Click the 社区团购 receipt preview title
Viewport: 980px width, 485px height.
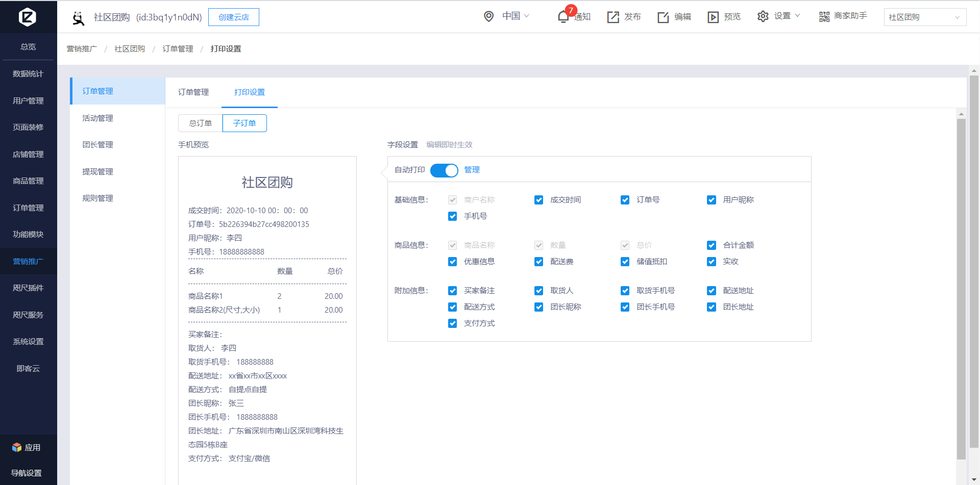pos(267,183)
